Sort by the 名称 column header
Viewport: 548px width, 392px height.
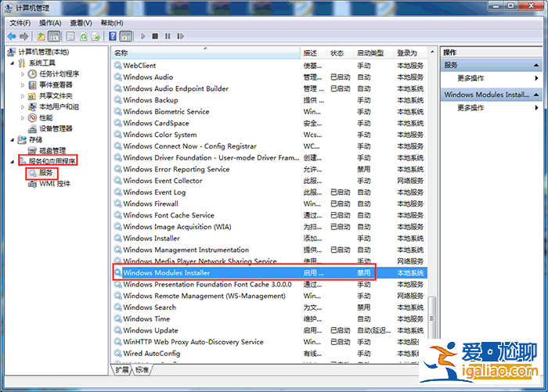(206, 52)
